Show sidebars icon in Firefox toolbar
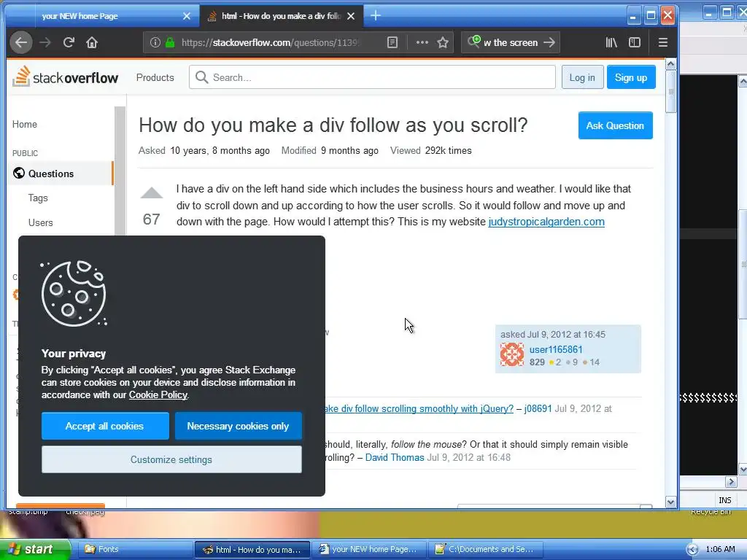The height and width of the screenshot is (560, 747). [635, 42]
